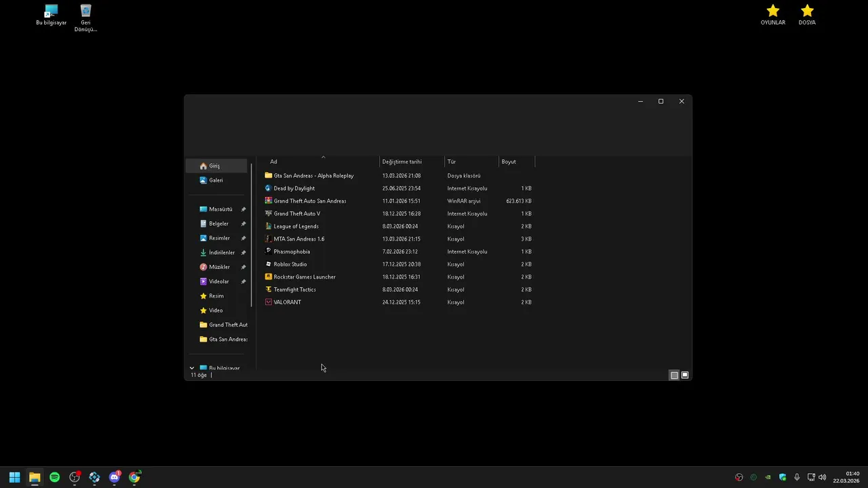Go to İndirilenler in the sidebar
Image resolution: width=868 pixels, height=488 pixels.
point(217,253)
